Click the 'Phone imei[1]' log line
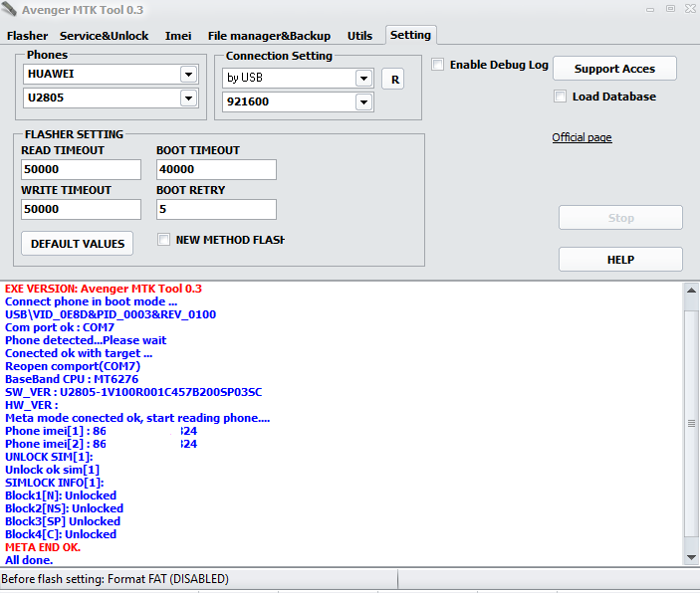Screen dimensions: 700x593 click(x=101, y=431)
